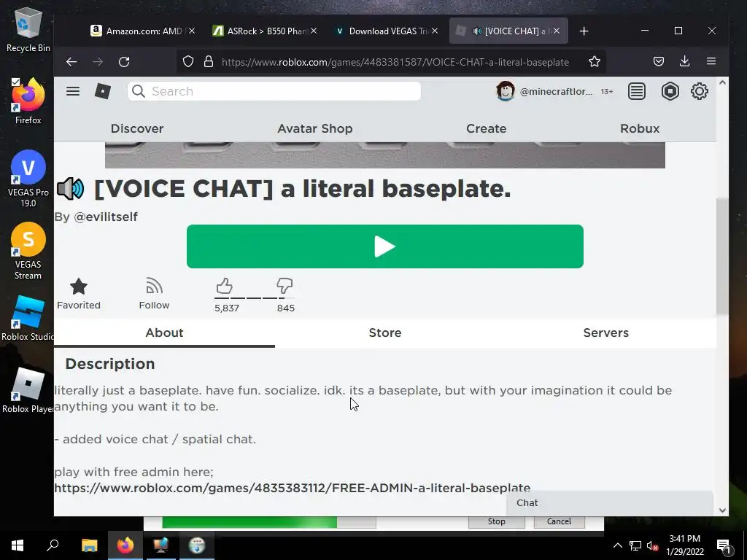Reload the page in Firefox
This screenshot has height=560, width=747.
124,62
